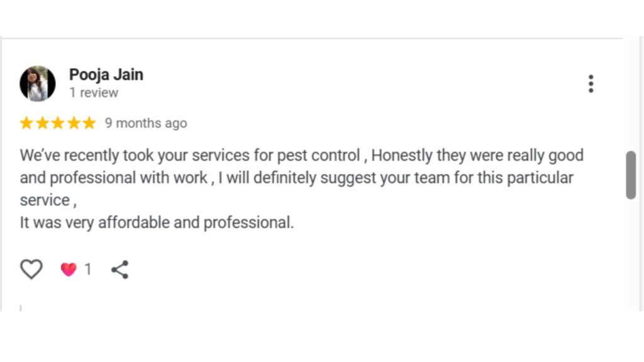This screenshot has height=362, width=644.
Task: Click the line "It was very affordable and professional."
Action: pyautogui.click(x=157, y=223)
